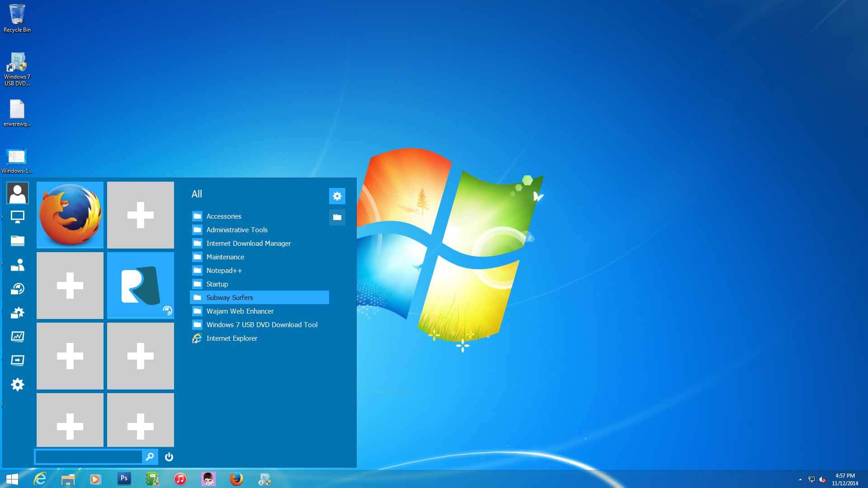Open Photoshop from the taskbar
Screen dimensions: 868x488
point(124,479)
